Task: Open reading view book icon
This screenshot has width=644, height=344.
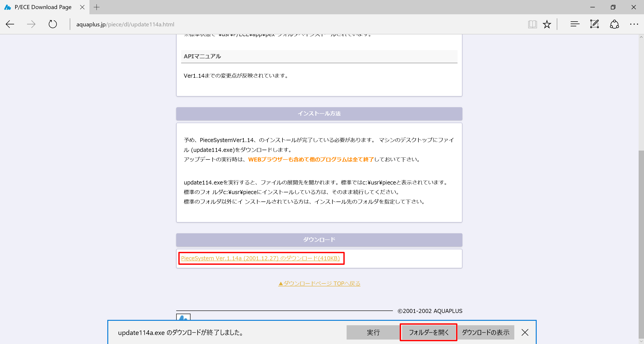Action: click(532, 24)
